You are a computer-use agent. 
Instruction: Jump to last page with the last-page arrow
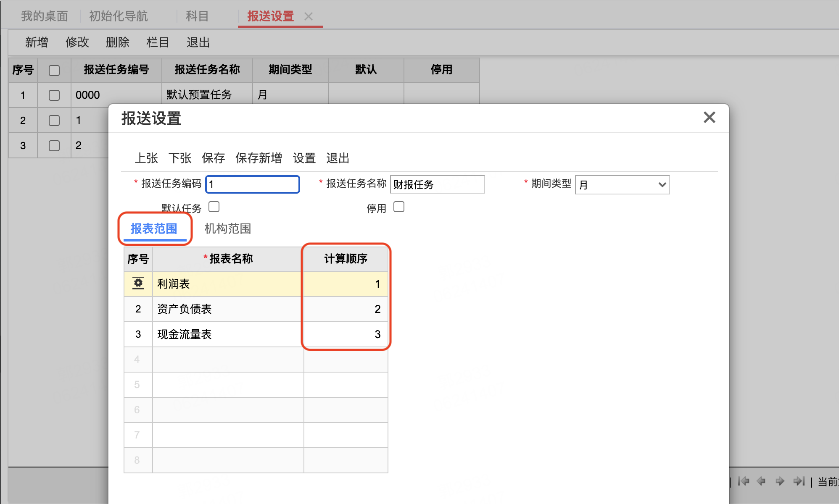(x=799, y=481)
